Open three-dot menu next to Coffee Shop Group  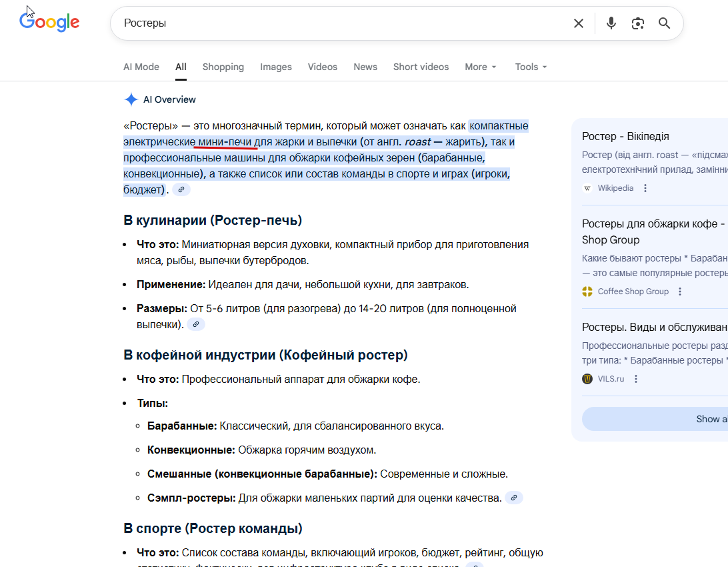pos(680,292)
